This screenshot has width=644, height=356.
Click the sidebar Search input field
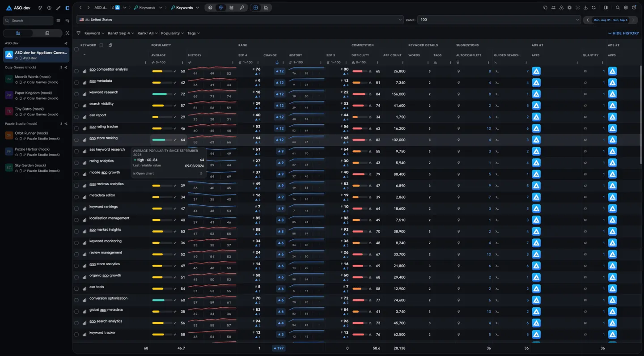tap(28, 21)
